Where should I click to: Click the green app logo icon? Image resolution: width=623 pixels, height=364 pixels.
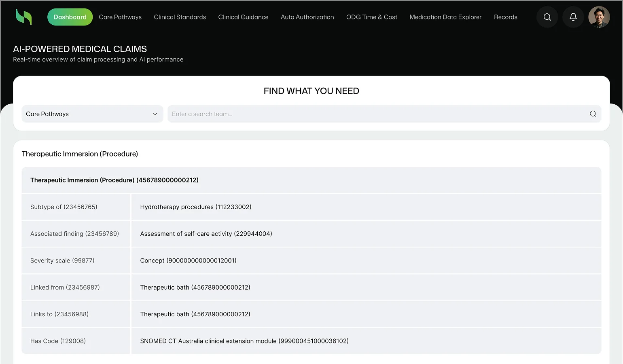click(x=23, y=17)
